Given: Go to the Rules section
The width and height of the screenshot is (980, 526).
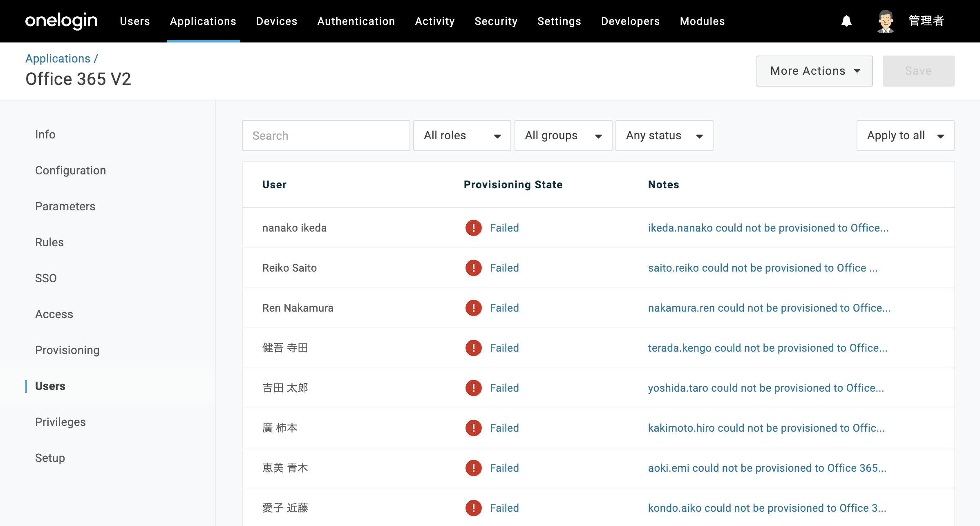Looking at the screenshot, I should [49, 242].
